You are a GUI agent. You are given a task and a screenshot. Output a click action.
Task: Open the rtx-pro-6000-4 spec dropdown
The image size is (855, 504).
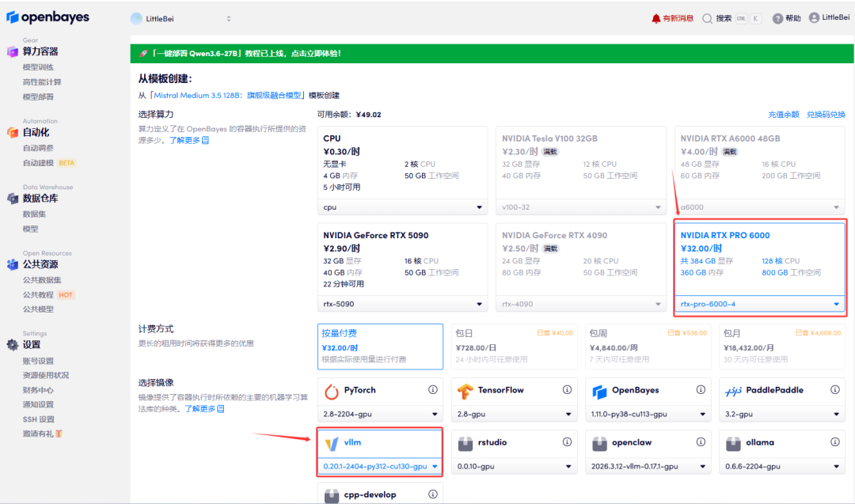pos(759,304)
